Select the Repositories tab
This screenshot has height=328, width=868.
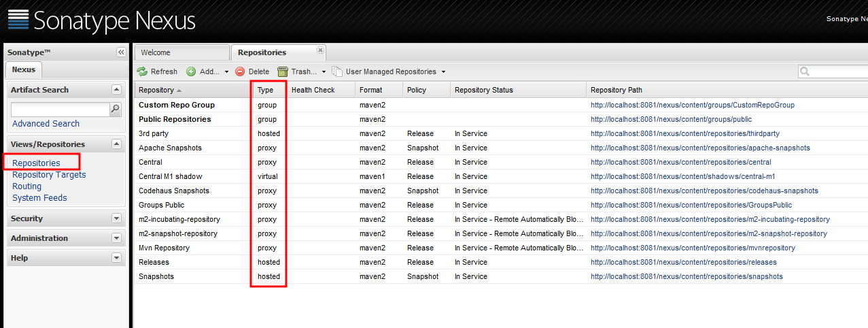click(278, 52)
